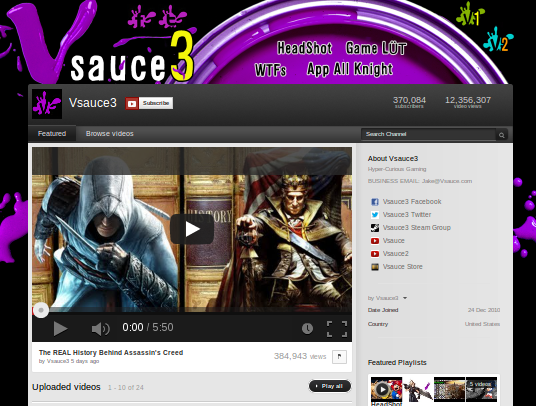Open the Vsauce3 Twitter link
The image size is (536, 406).
pyautogui.click(x=407, y=215)
